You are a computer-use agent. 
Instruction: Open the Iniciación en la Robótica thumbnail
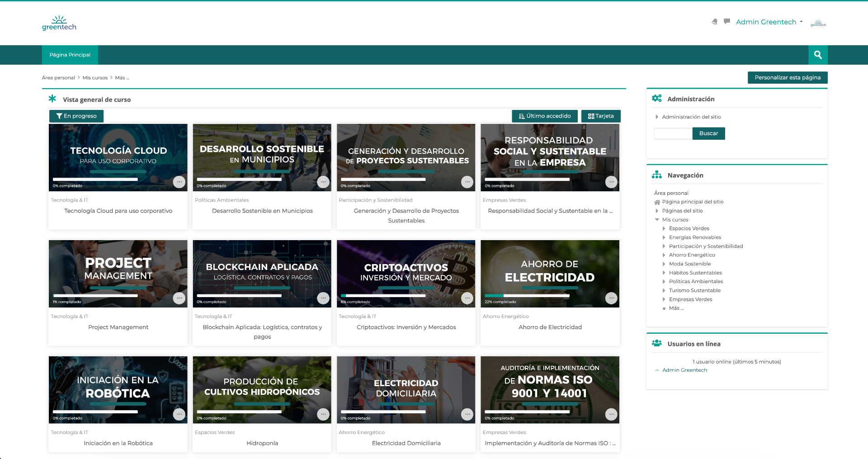pyautogui.click(x=118, y=390)
